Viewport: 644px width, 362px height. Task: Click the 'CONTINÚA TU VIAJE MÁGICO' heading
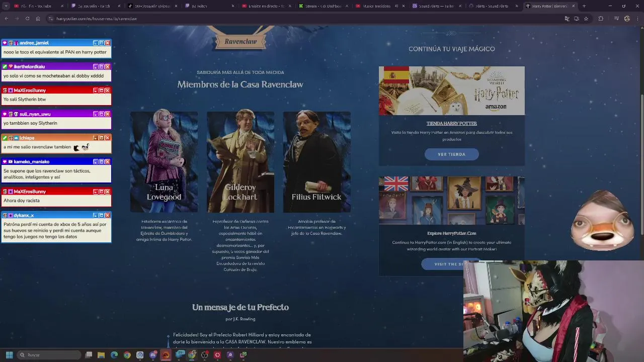click(451, 49)
